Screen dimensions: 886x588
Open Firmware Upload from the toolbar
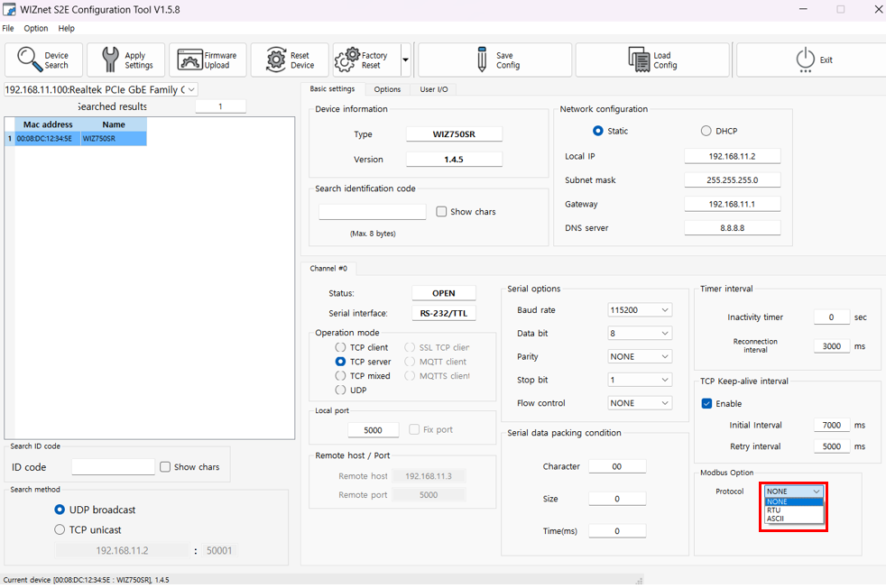pos(189,60)
